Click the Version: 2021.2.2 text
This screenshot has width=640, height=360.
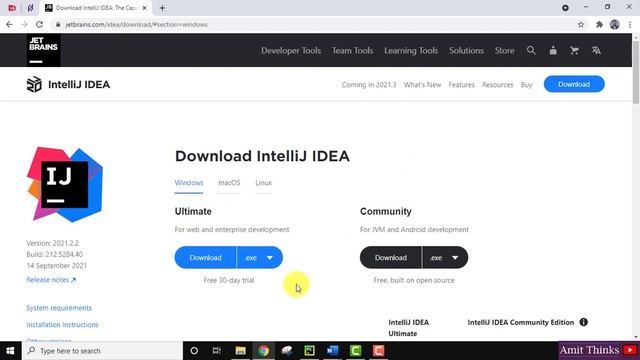[53, 243]
